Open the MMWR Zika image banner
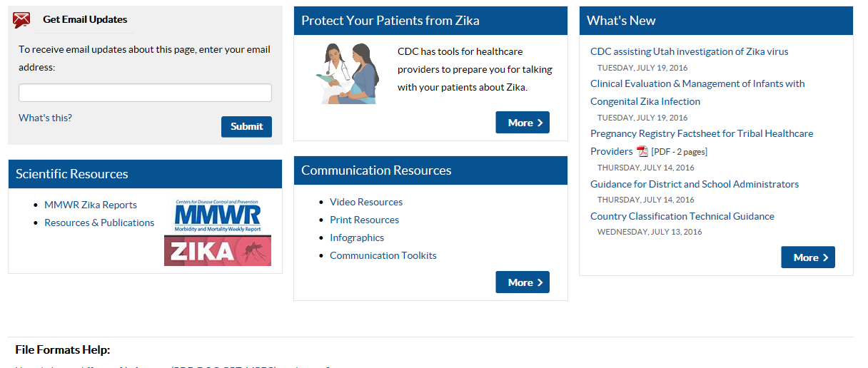 (x=218, y=232)
